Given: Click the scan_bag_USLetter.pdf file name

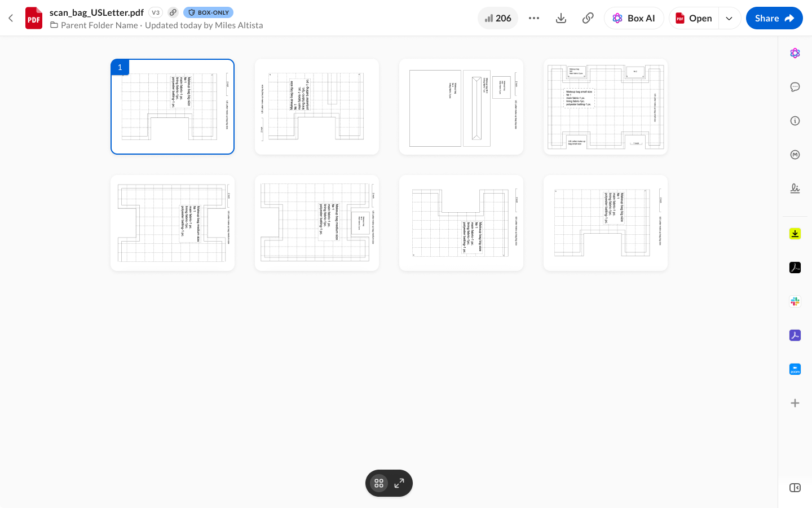Looking at the screenshot, I should pos(96,12).
